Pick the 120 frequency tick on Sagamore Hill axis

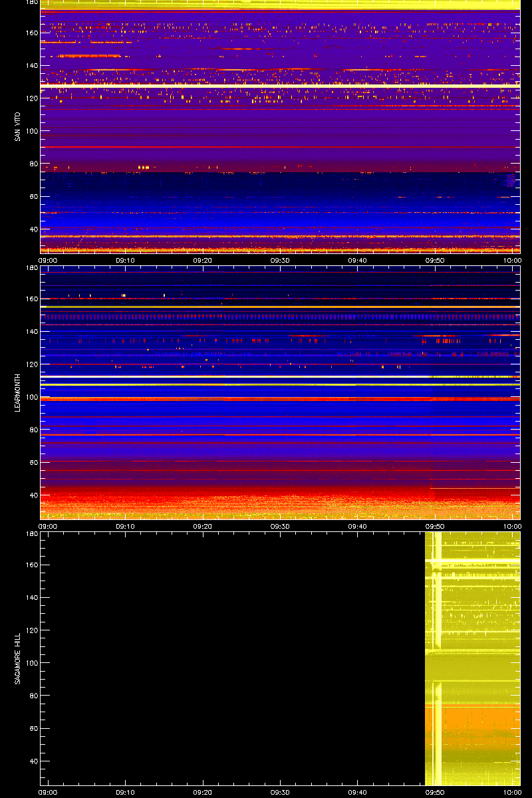[31, 630]
